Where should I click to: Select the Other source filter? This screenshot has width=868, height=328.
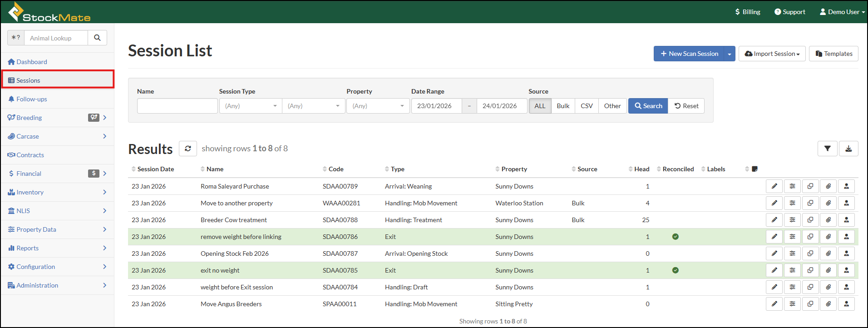pyautogui.click(x=612, y=106)
